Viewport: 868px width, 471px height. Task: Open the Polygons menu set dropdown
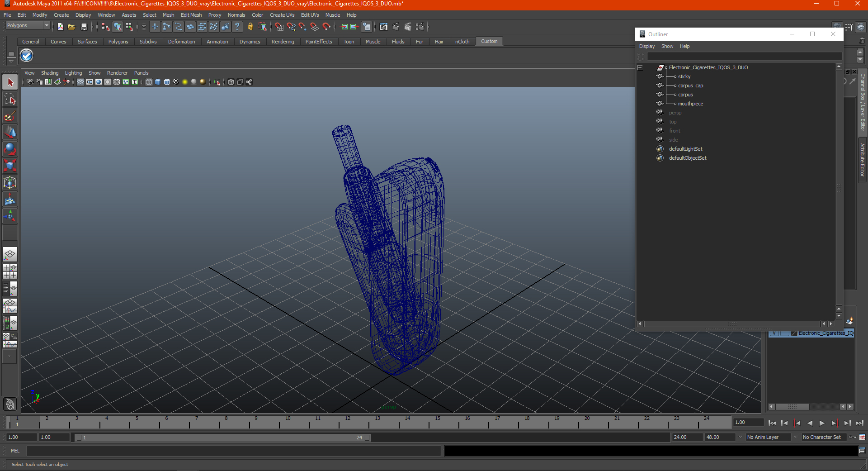47,25
